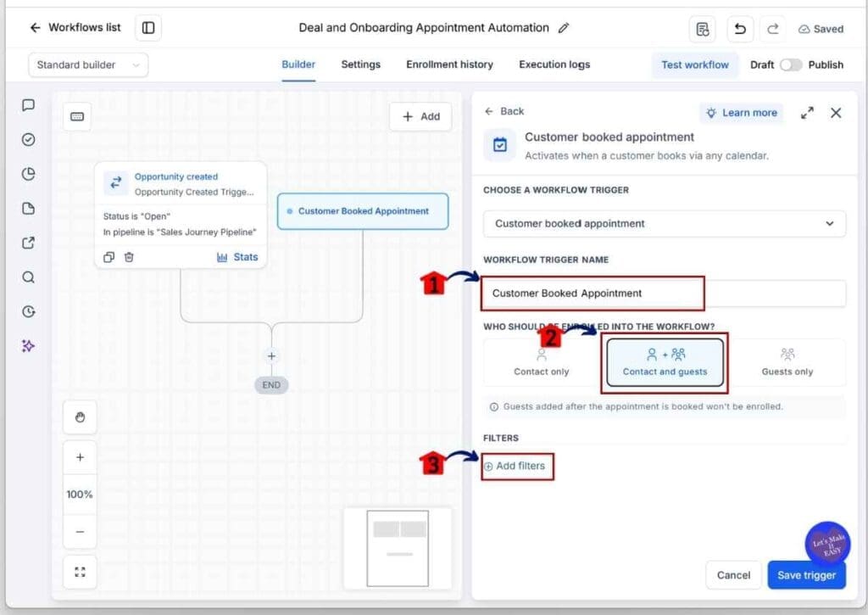Click the Add button on canvas
This screenshot has width=868, height=615.
click(x=420, y=116)
